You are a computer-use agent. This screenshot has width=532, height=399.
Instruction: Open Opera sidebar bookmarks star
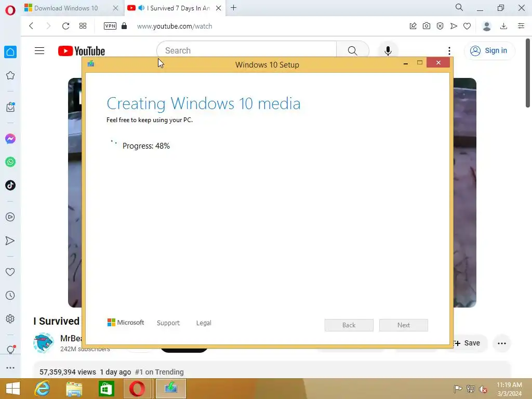10,75
